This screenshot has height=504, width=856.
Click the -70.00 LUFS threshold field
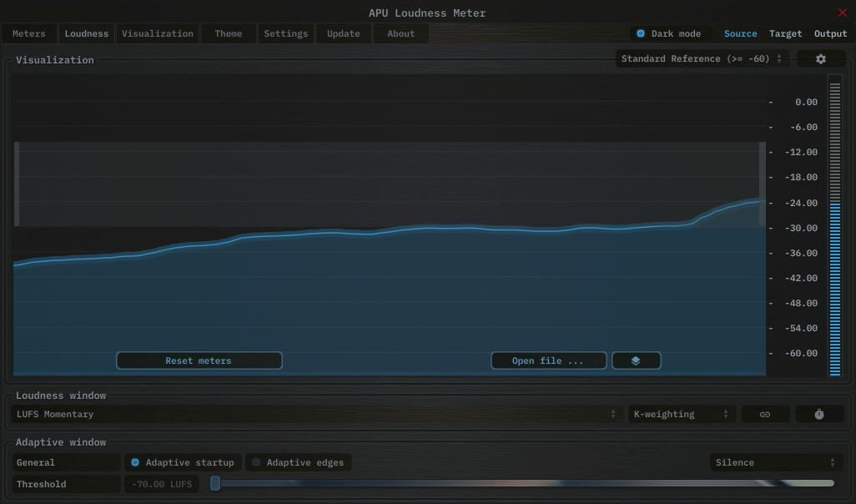coord(161,485)
